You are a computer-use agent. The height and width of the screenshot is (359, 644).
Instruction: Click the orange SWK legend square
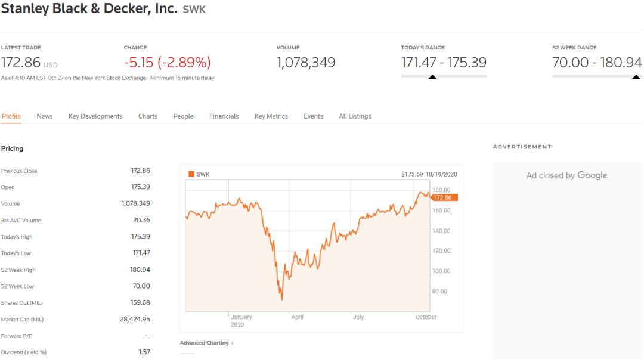(x=191, y=174)
